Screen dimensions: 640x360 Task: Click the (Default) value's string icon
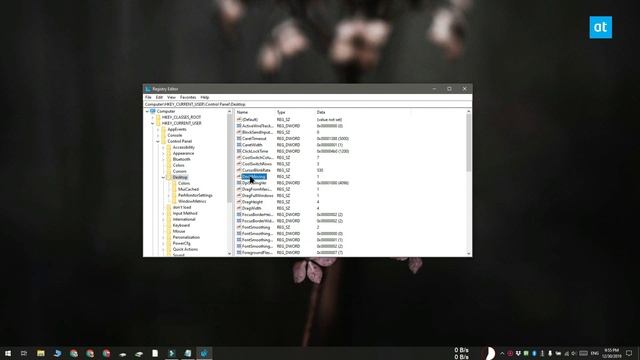pyautogui.click(x=239, y=120)
